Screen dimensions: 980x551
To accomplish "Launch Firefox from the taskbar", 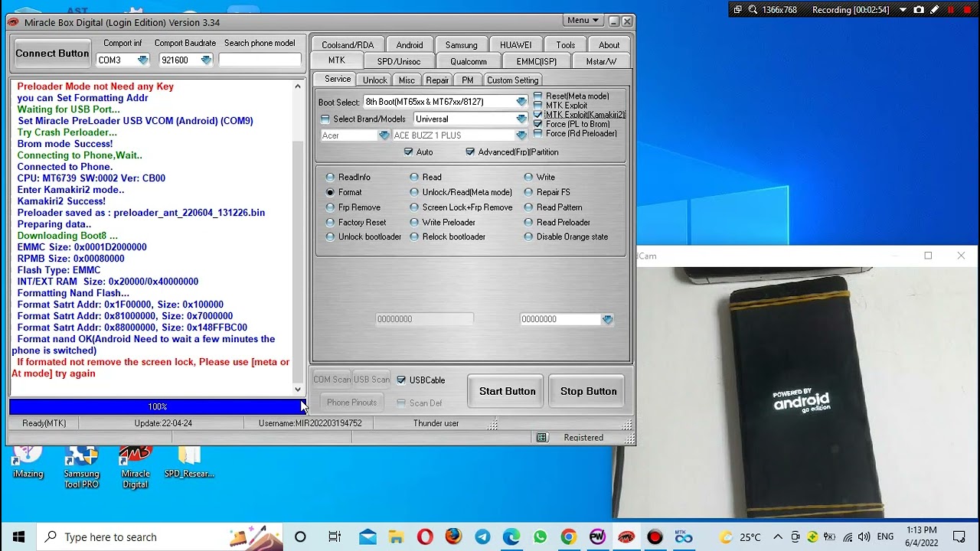I will point(453,536).
